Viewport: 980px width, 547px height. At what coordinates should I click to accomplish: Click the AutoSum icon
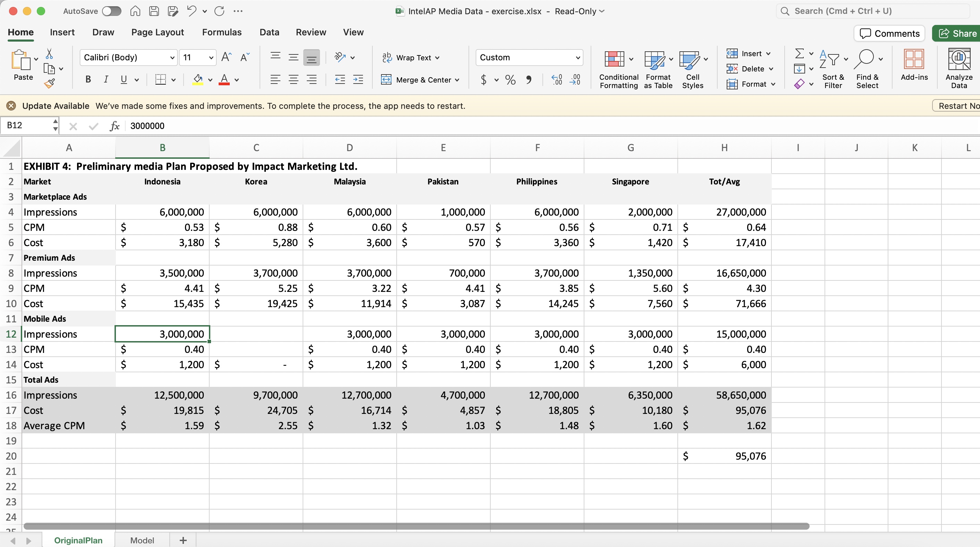click(x=800, y=54)
